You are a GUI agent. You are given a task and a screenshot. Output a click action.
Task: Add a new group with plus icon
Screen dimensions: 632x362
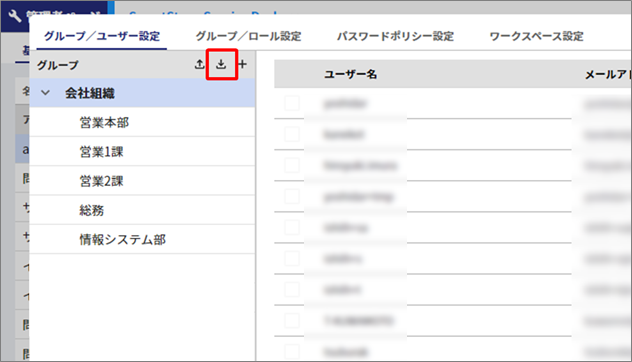pos(243,64)
